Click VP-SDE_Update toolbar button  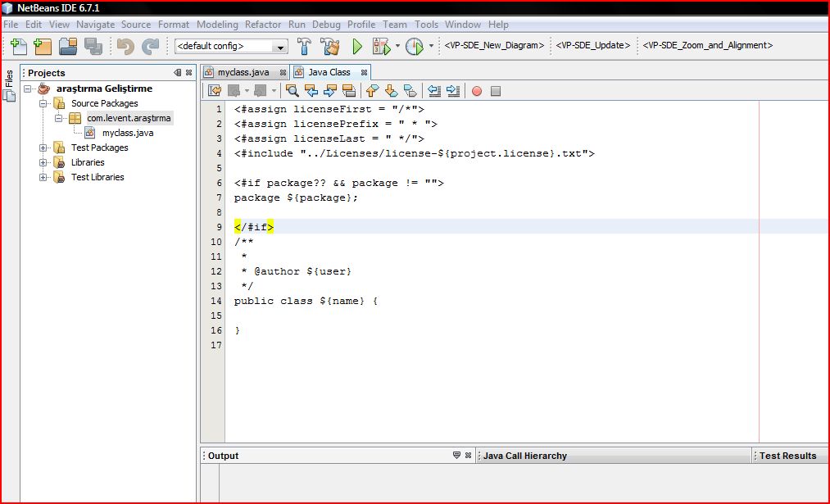593,46
